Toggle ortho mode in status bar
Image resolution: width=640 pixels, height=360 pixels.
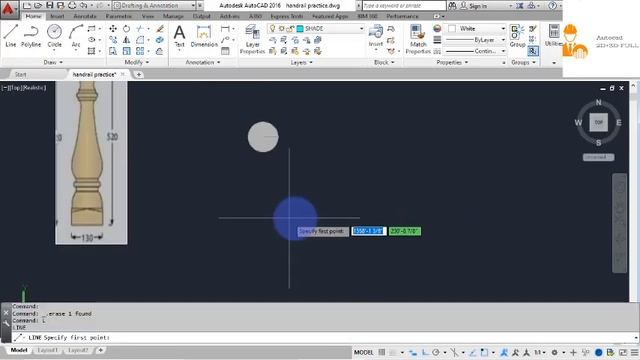(x=425, y=352)
